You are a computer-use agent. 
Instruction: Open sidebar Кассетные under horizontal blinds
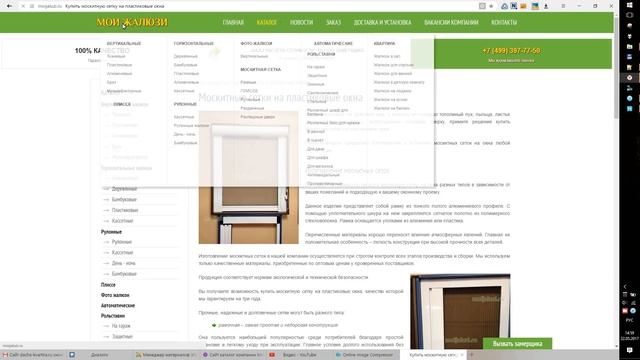pos(122,221)
